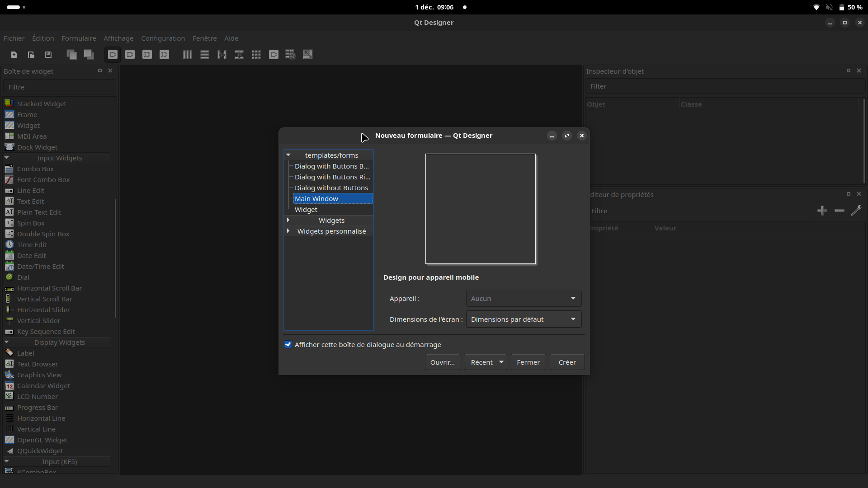Viewport: 868px width, 488px height.
Task: Click the New form toolbar icon
Action: click(x=14, y=55)
